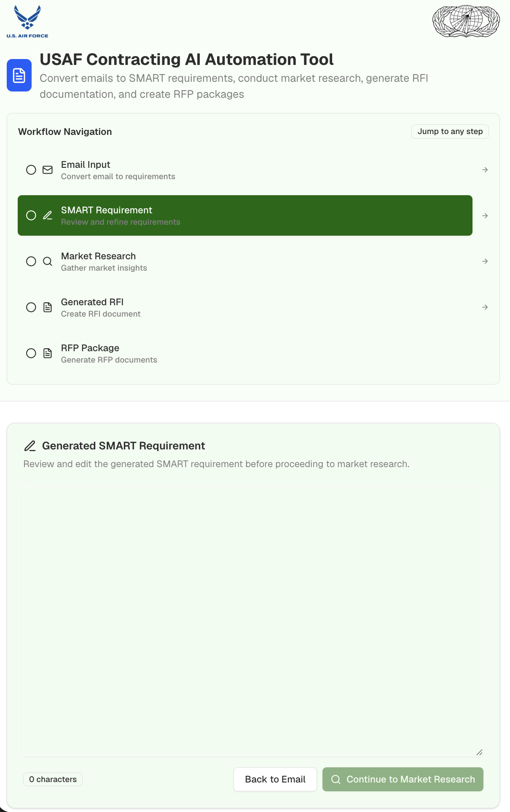Click the document icon beside Generated RFI
The width and height of the screenshot is (510, 812).
[x=48, y=307]
